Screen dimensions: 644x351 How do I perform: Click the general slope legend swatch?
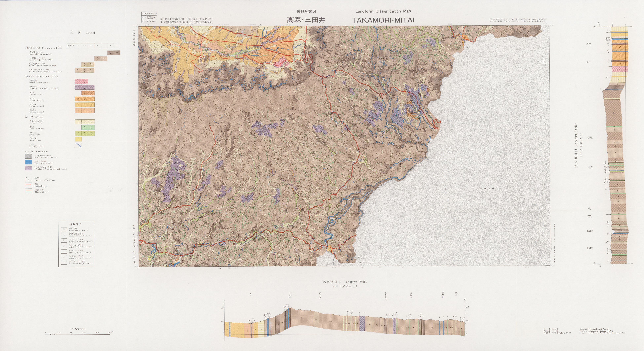pyautogui.click(x=101, y=59)
